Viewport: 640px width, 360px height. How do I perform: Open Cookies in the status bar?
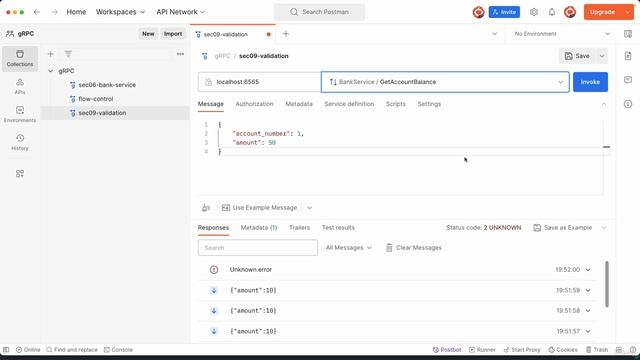(x=562, y=350)
